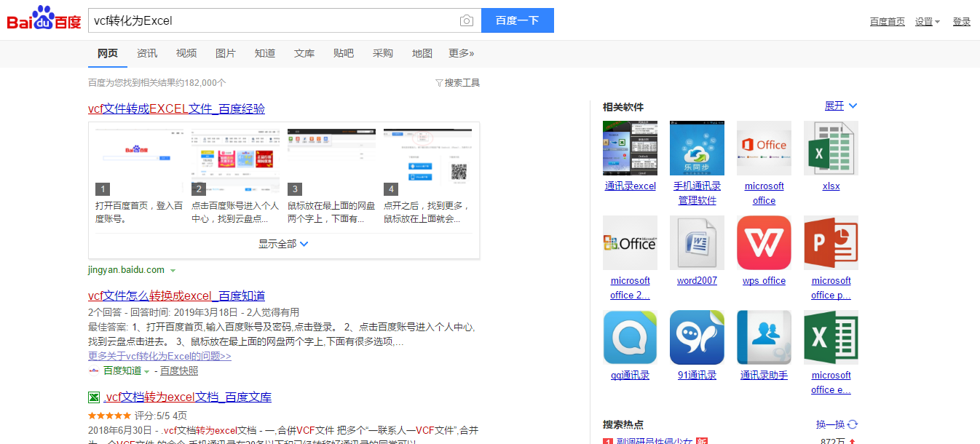
Task: Switch to the 图片 search tab
Action: coord(225,53)
